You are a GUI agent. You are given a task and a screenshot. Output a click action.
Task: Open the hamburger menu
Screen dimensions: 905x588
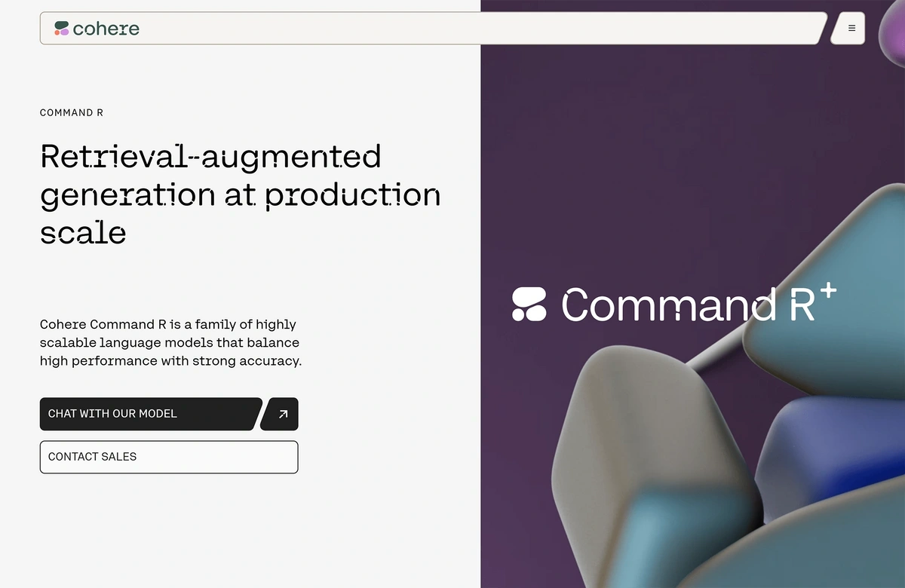tap(851, 29)
